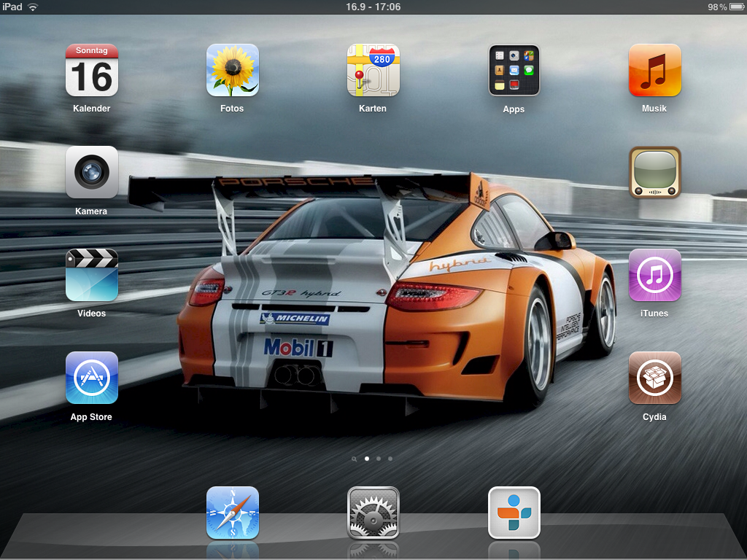Launch the Karten maps app
This screenshot has height=560, width=747.
[x=373, y=71]
